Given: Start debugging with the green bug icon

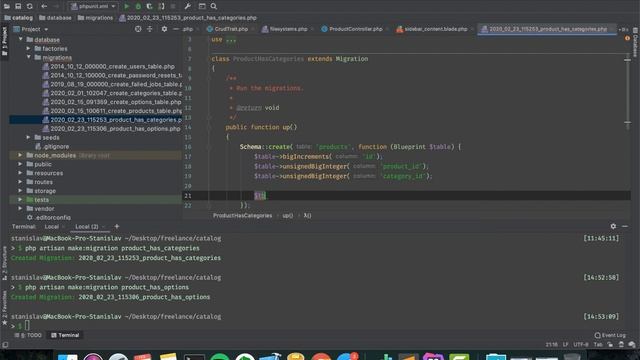Looking at the screenshot, I should click(138, 6).
